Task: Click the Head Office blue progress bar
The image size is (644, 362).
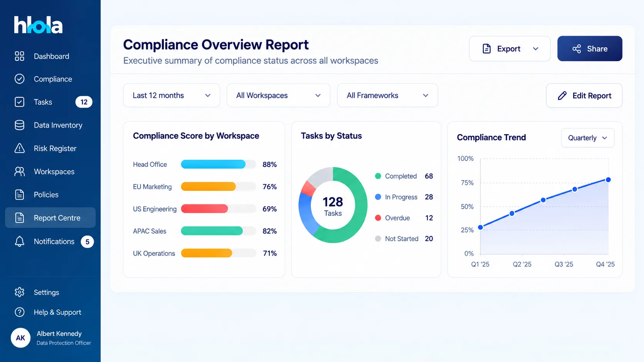Action: [x=213, y=164]
